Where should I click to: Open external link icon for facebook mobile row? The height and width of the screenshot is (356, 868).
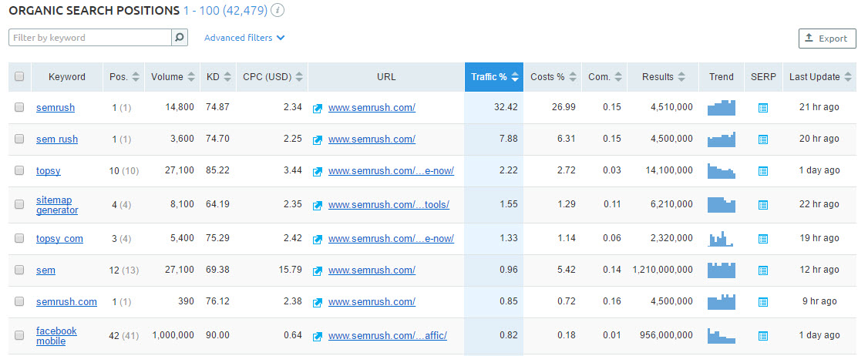pos(317,336)
